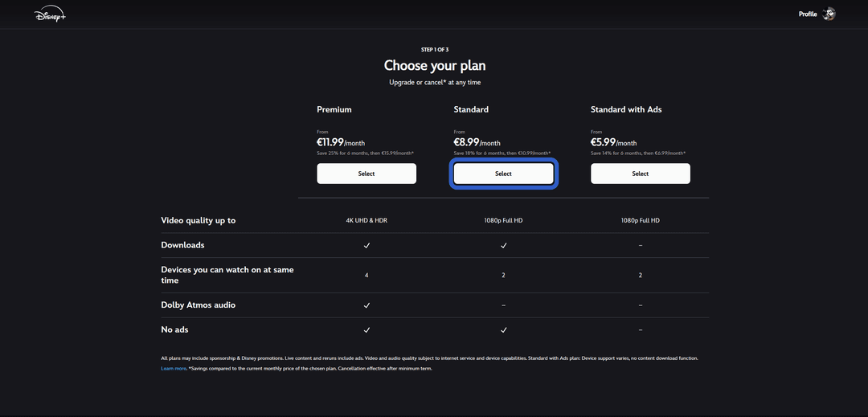
Task: Click the €8.99/month price
Action: 477,143
